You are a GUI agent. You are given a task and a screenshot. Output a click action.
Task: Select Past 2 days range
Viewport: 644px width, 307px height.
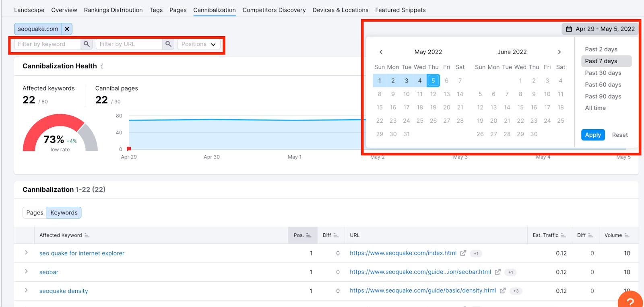601,49
